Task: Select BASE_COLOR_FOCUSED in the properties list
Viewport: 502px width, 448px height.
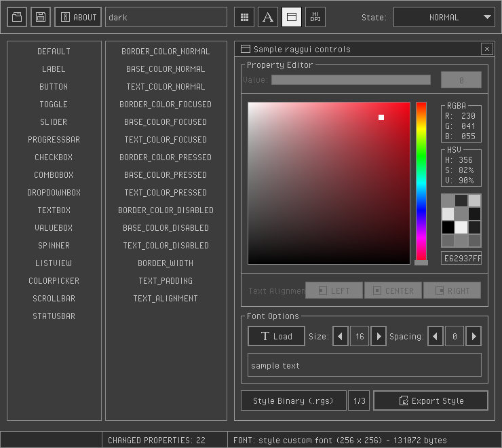Action: 166,122
